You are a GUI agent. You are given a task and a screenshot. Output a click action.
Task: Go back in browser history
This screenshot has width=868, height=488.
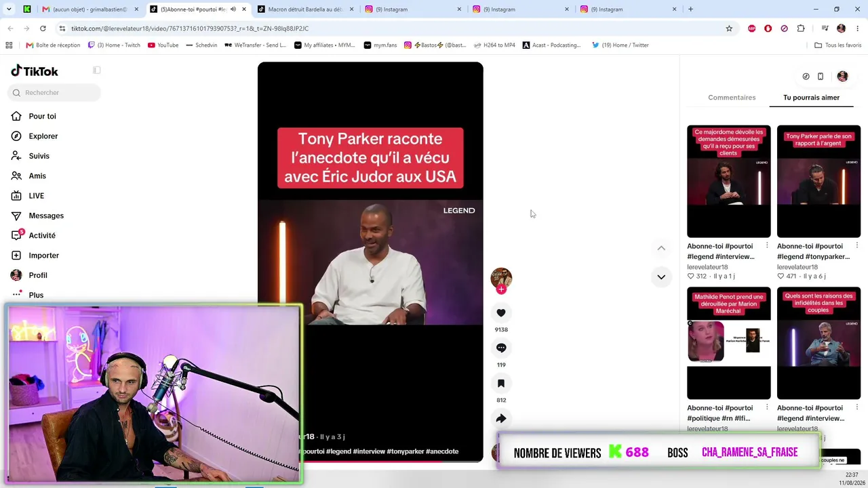(x=10, y=28)
